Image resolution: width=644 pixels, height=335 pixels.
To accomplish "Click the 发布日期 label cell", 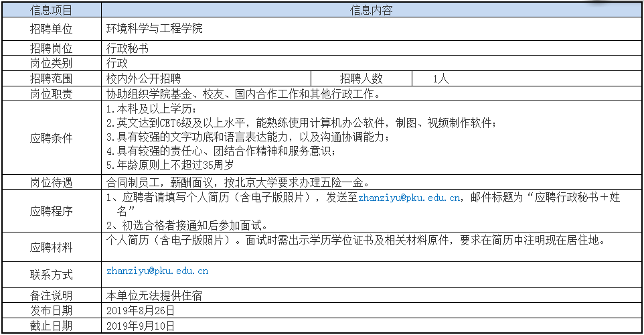I will (x=52, y=311).
